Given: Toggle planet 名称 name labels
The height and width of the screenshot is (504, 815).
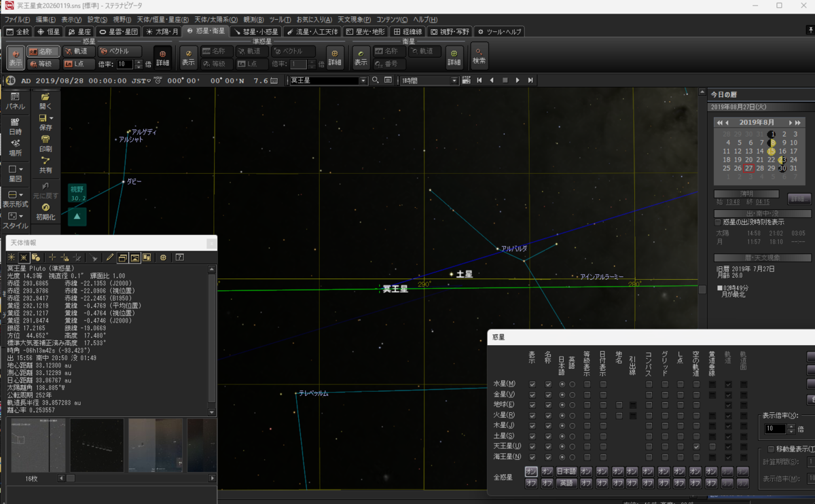Looking at the screenshot, I should pos(43,52).
